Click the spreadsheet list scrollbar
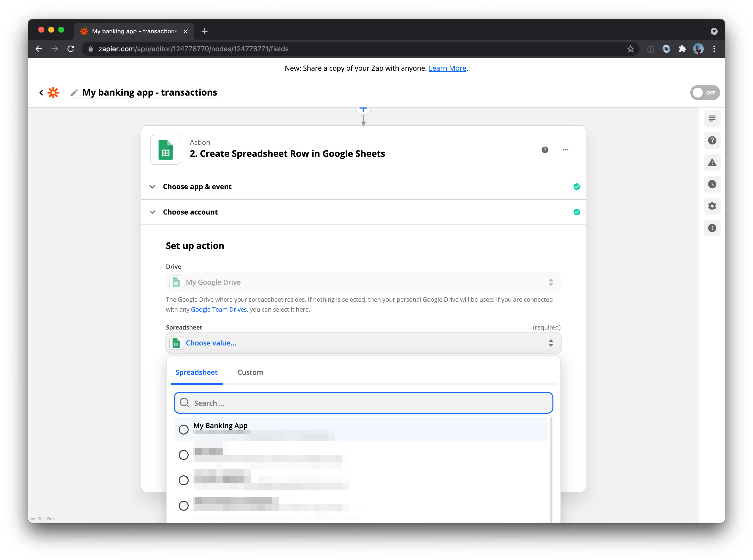Screen dimensions: 753x560 click(x=551, y=470)
